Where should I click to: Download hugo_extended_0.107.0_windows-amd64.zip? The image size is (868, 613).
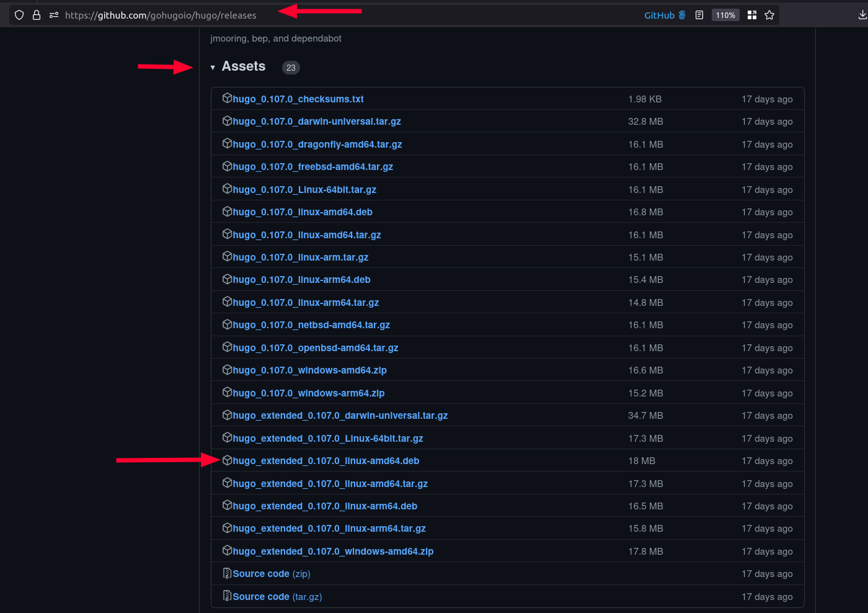coord(333,552)
